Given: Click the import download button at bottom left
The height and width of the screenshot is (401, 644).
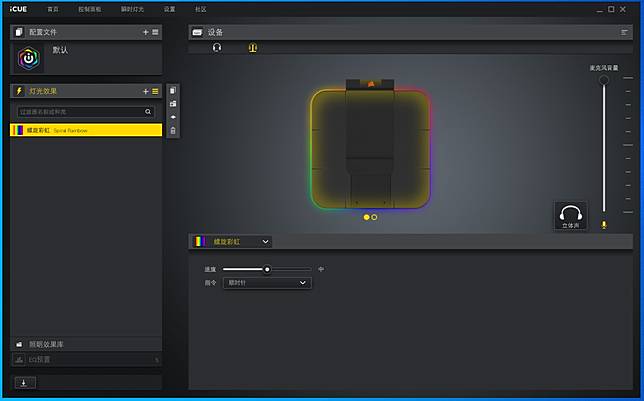Looking at the screenshot, I should pos(22,382).
